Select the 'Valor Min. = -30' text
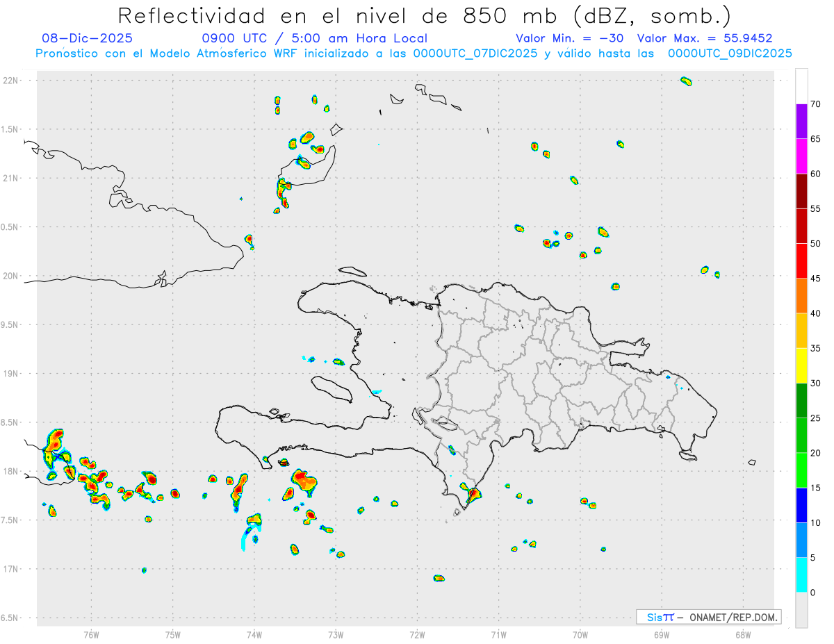This screenshot has height=644, width=834. point(569,38)
